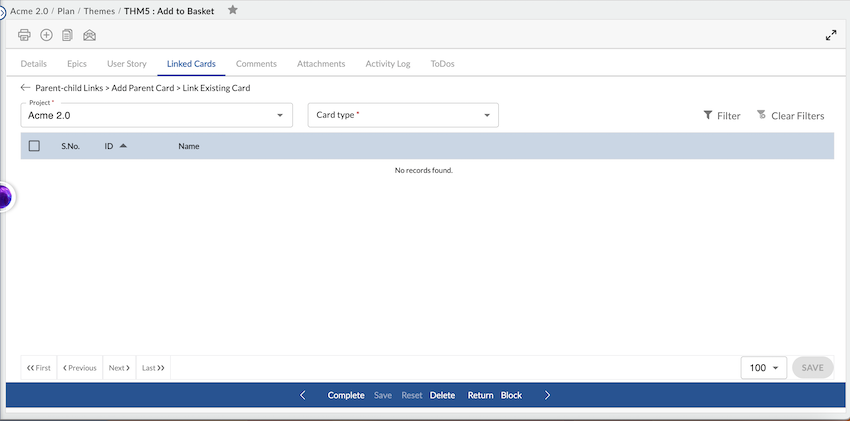Click the envelope mail icon in the toolbar
The height and width of the screenshot is (421, 850).
89,35
